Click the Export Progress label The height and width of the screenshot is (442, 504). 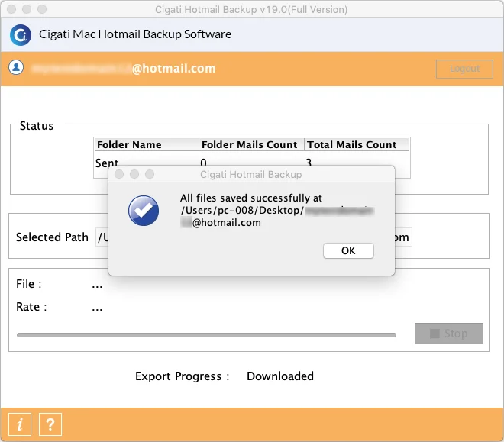click(x=183, y=376)
